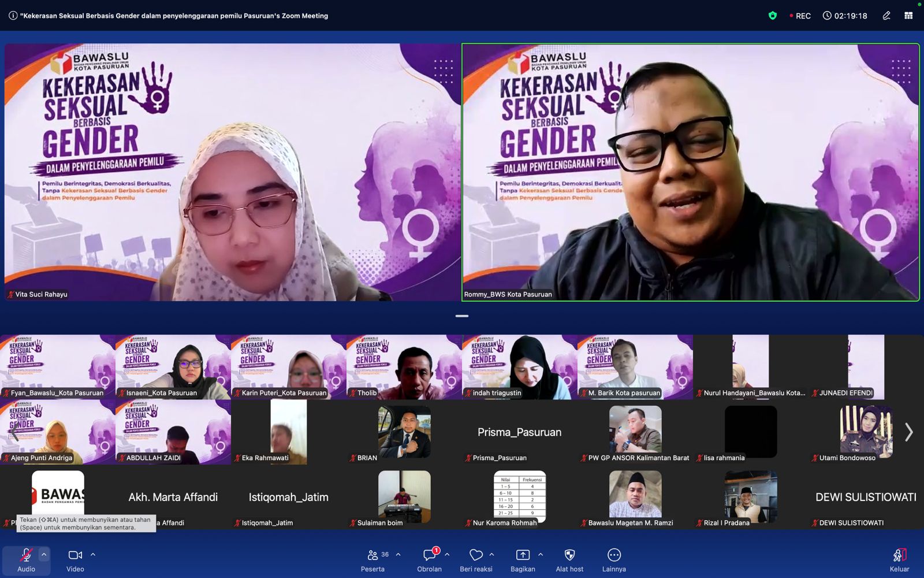The image size is (924, 578).
Task: Select lisa rahmania's black tile
Action: [751, 432]
